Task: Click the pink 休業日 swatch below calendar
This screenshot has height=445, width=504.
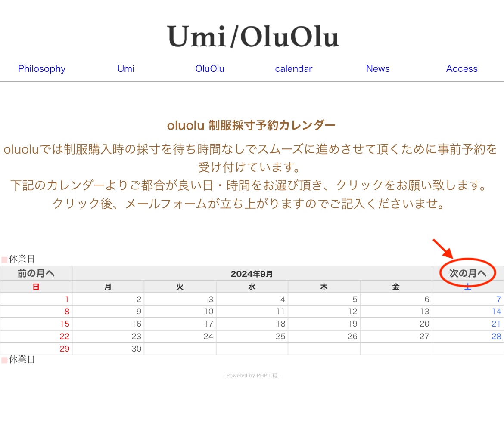Action: tap(4, 360)
